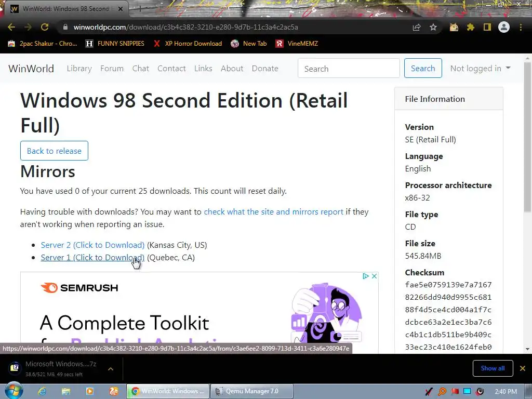This screenshot has height=399, width=532.
Task: Open the Chrome profile avatar
Action: (504, 27)
